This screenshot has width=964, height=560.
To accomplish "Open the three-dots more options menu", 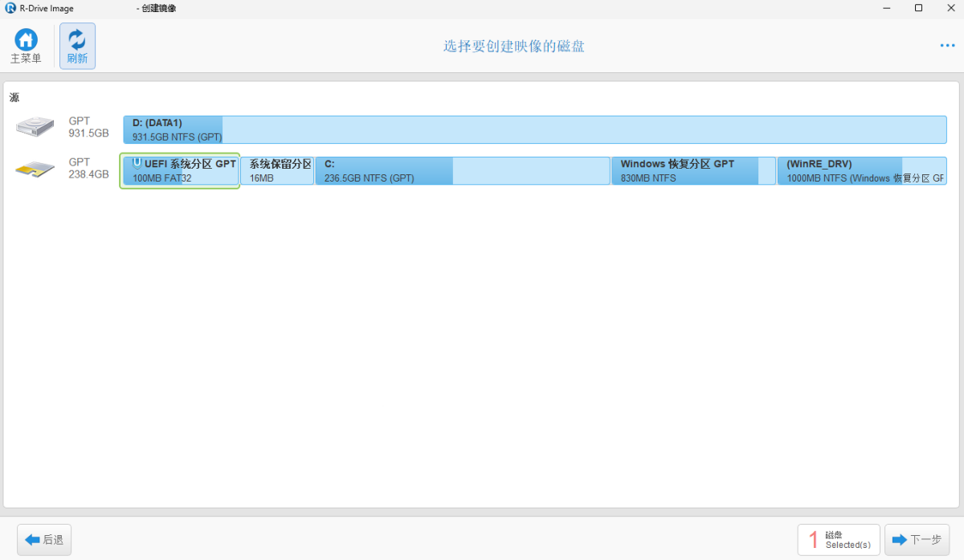I will tap(947, 46).
